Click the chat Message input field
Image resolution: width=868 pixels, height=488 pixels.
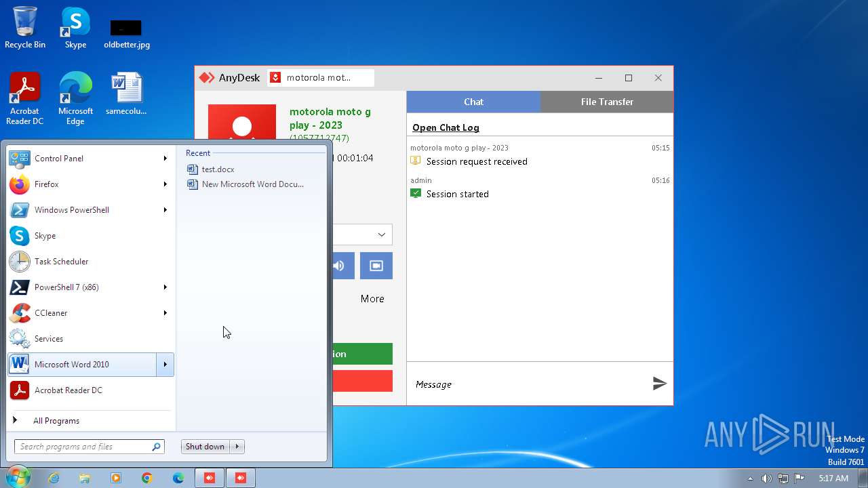(x=529, y=384)
